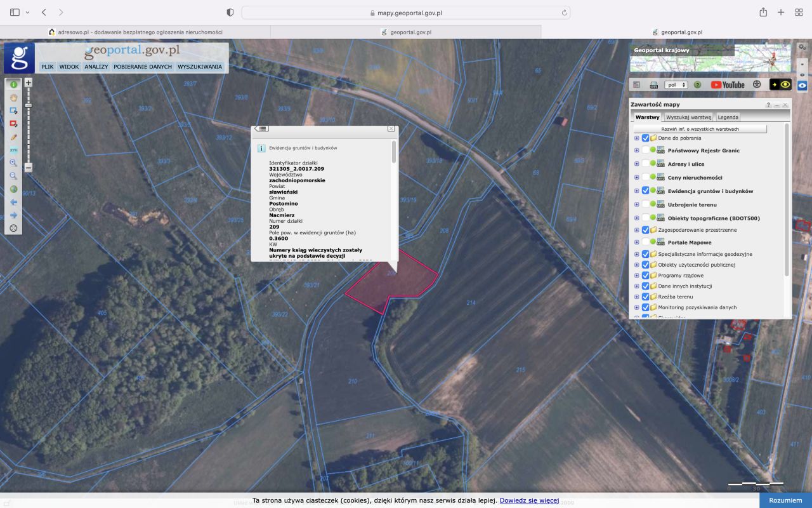
Task: Click the zoom level slider handle
Action: coord(28,105)
